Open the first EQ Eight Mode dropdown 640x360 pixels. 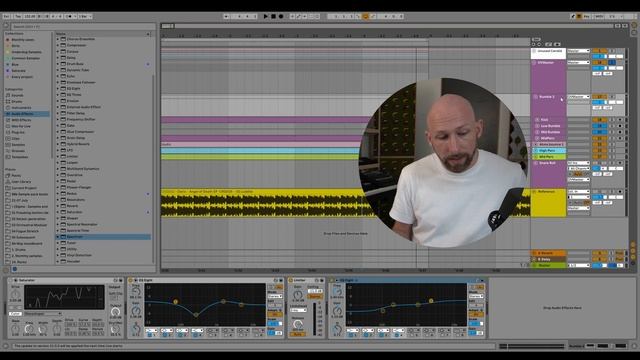[275, 296]
